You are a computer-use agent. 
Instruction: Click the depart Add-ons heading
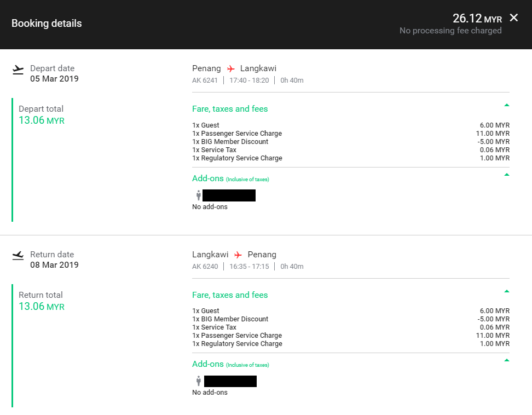(x=208, y=178)
